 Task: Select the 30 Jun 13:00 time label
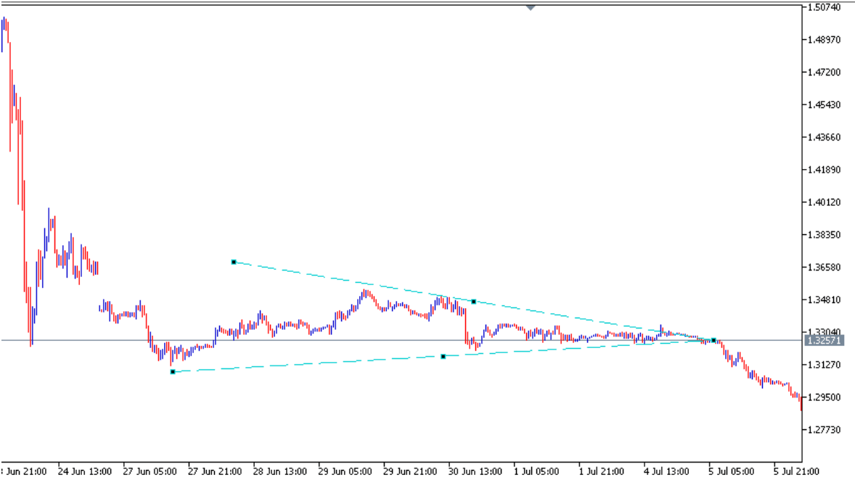tap(475, 471)
